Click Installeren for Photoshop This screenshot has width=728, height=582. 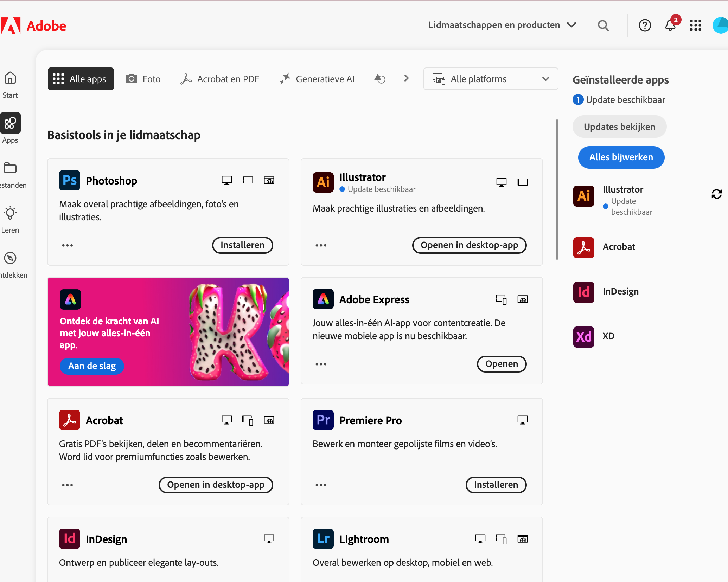(242, 245)
